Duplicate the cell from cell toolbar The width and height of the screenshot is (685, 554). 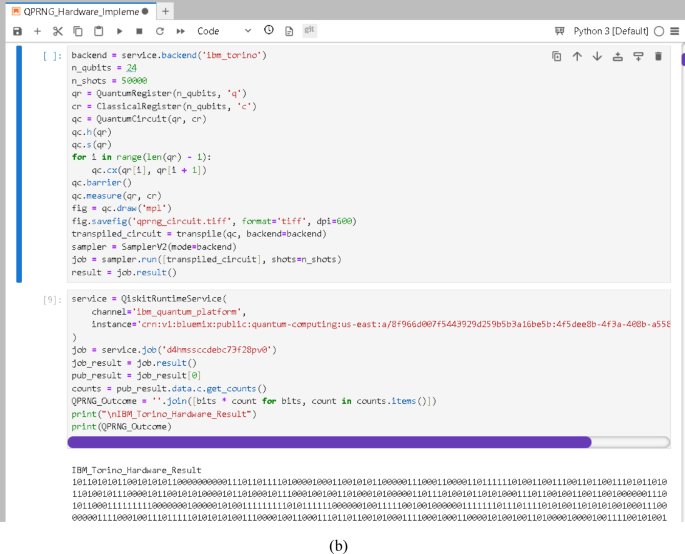click(x=556, y=56)
